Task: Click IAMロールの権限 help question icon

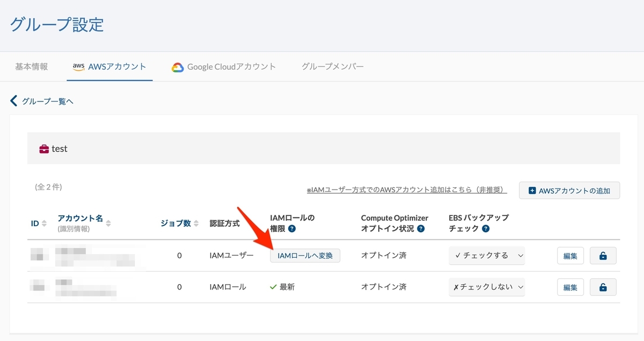Action: (292, 229)
